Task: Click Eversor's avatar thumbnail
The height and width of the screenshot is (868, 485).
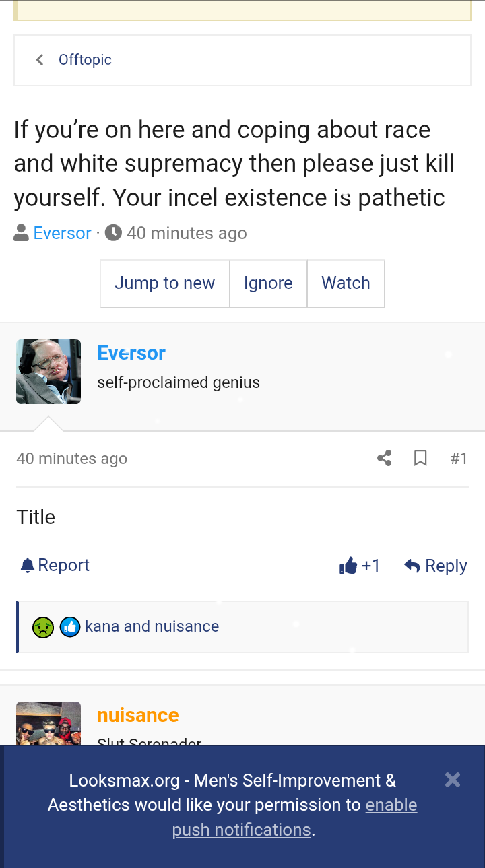Action: coord(48,372)
